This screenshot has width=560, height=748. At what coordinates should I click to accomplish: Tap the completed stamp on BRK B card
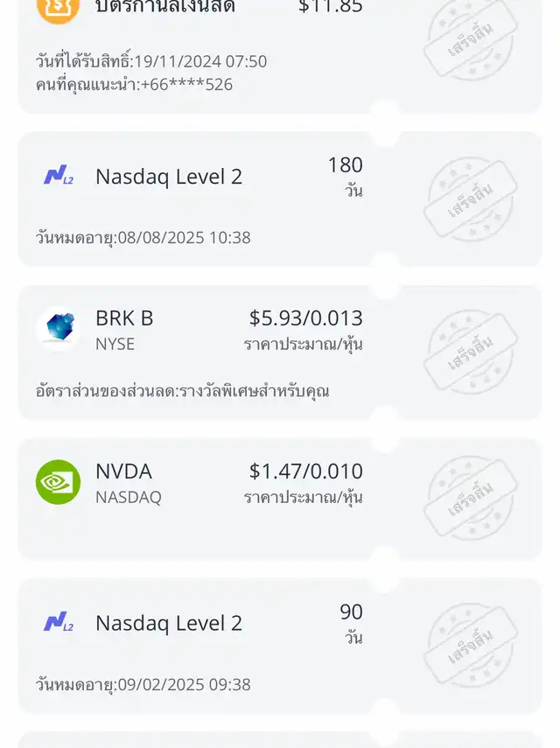470,353
